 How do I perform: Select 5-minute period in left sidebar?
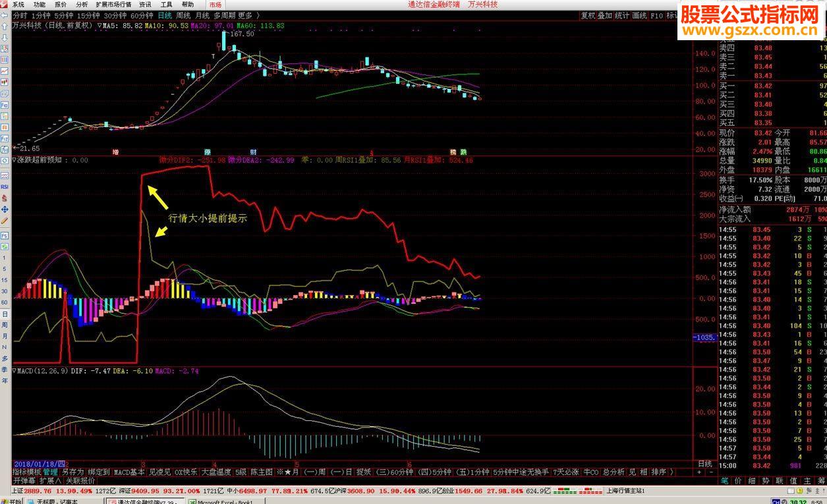coord(5,269)
